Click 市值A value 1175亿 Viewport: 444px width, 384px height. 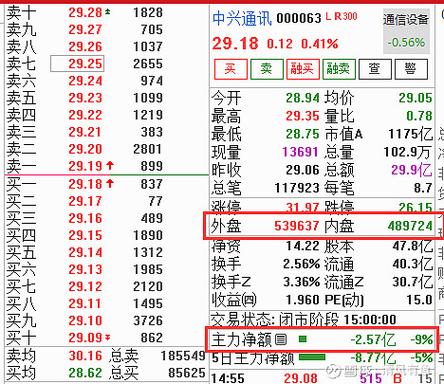coord(411,134)
